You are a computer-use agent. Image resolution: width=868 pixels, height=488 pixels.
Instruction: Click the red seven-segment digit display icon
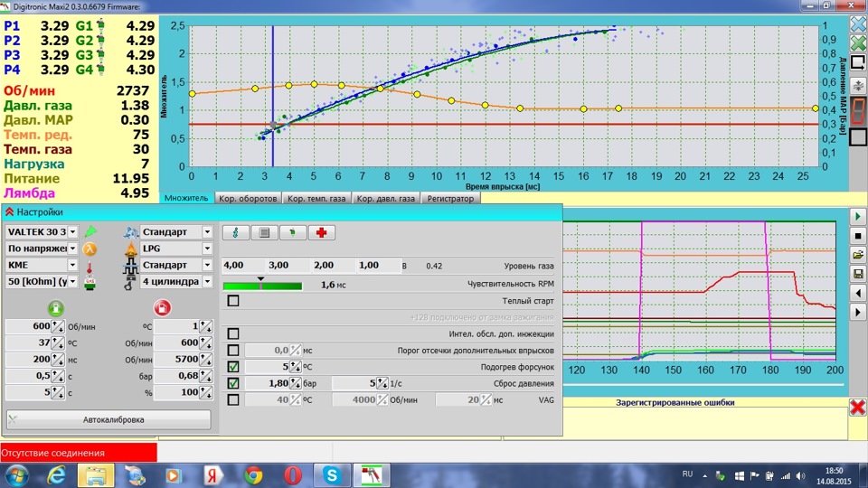[x=858, y=110]
